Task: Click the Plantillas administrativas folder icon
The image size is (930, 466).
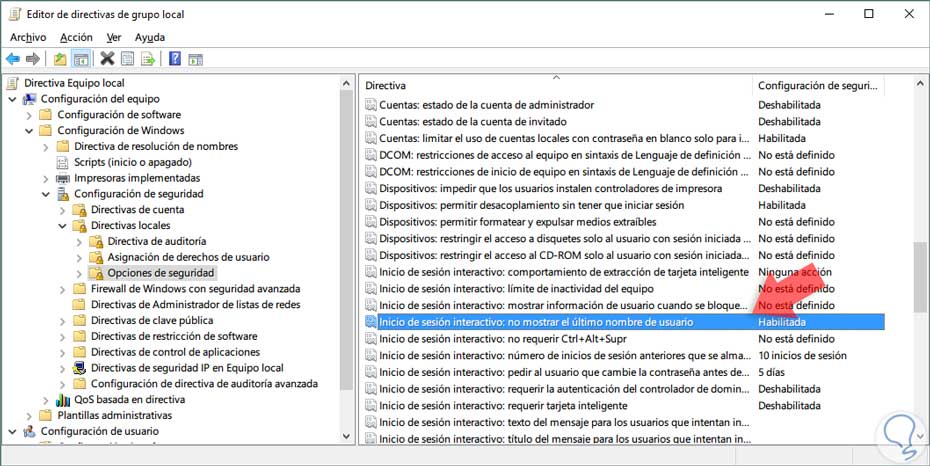Action: point(46,416)
